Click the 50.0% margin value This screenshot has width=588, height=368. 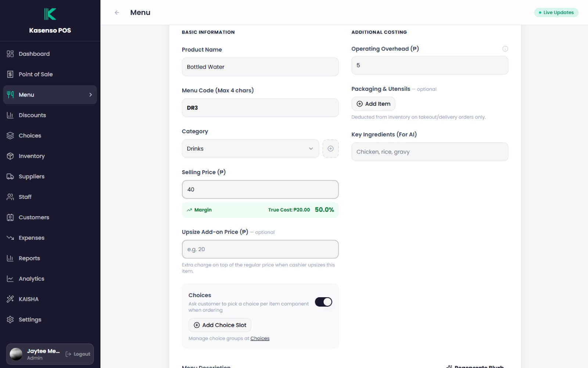(x=325, y=210)
